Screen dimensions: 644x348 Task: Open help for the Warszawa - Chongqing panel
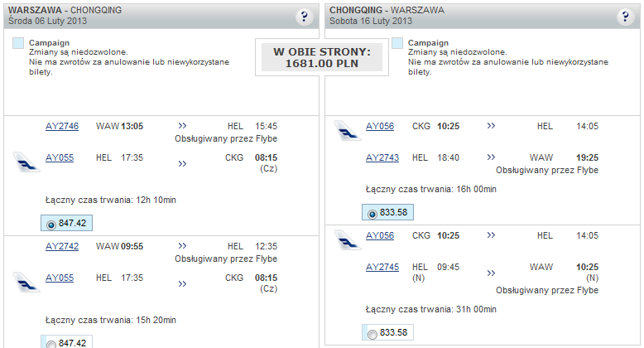point(304,17)
